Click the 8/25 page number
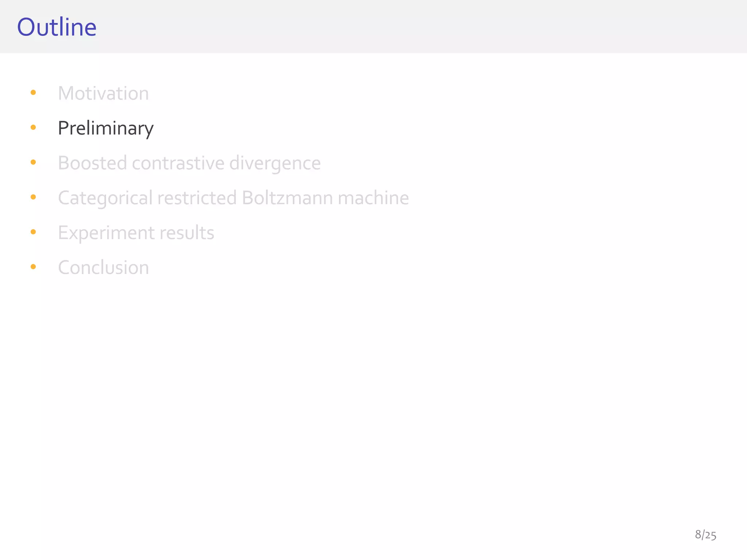This screenshot has height=560, width=747. pos(705,535)
